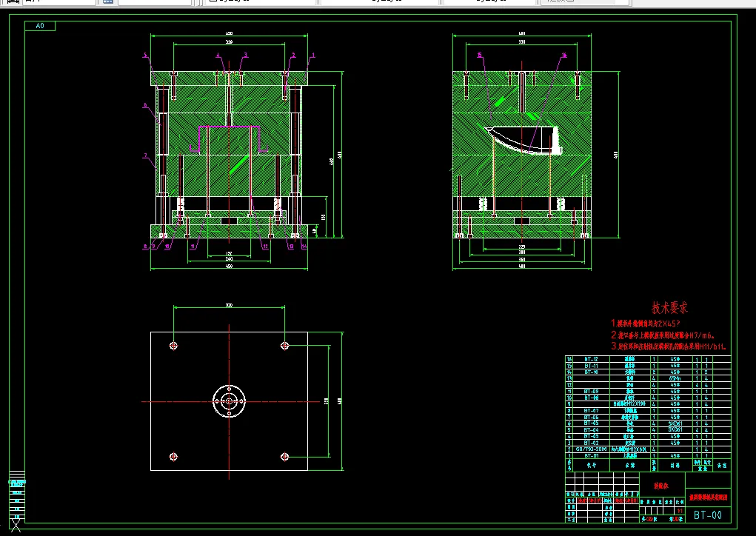Image resolution: width=756 pixels, height=536 pixels.
Task: Click BT-07 code in parts list
Action: pos(591,411)
